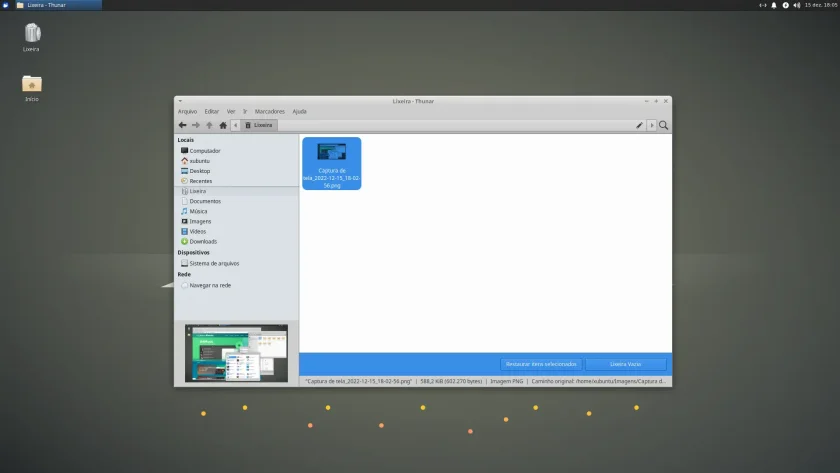Open file search with magnifier icon

click(663, 125)
